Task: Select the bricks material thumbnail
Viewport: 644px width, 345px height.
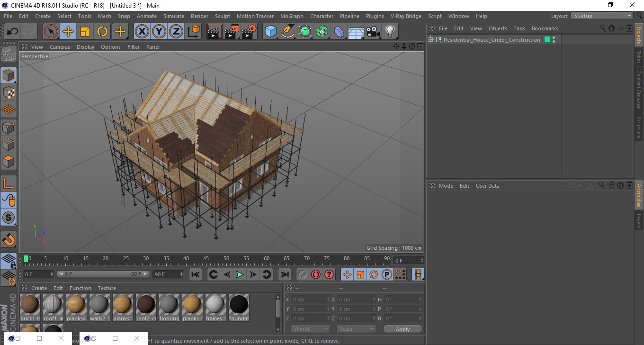Action: [30, 305]
